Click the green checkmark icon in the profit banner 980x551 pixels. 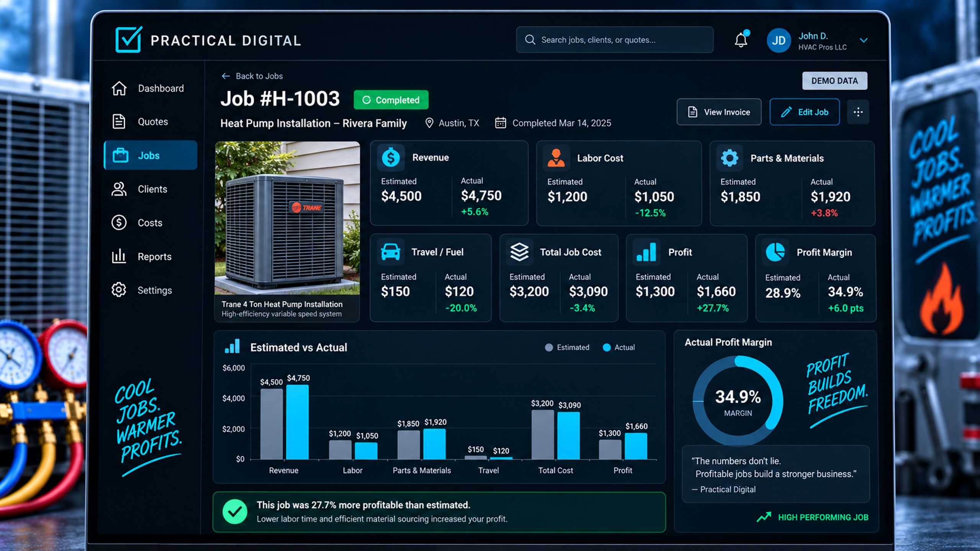pos(235,512)
